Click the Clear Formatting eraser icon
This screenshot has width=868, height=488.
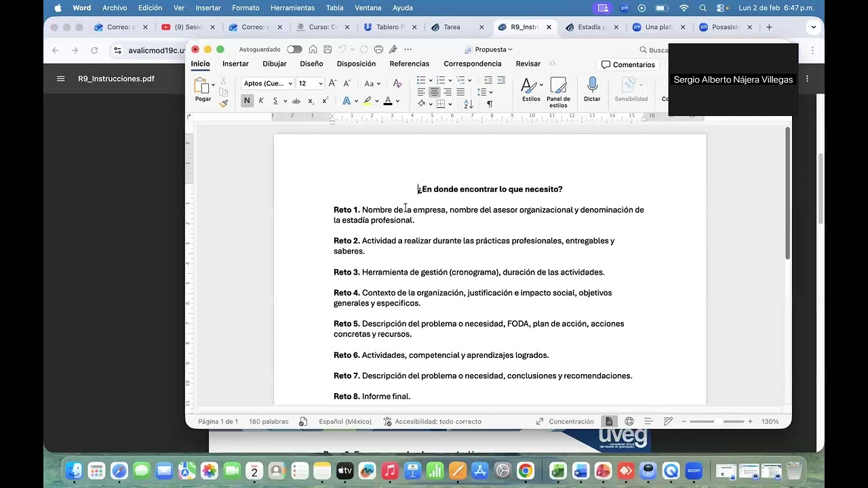[x=397, y=83]
